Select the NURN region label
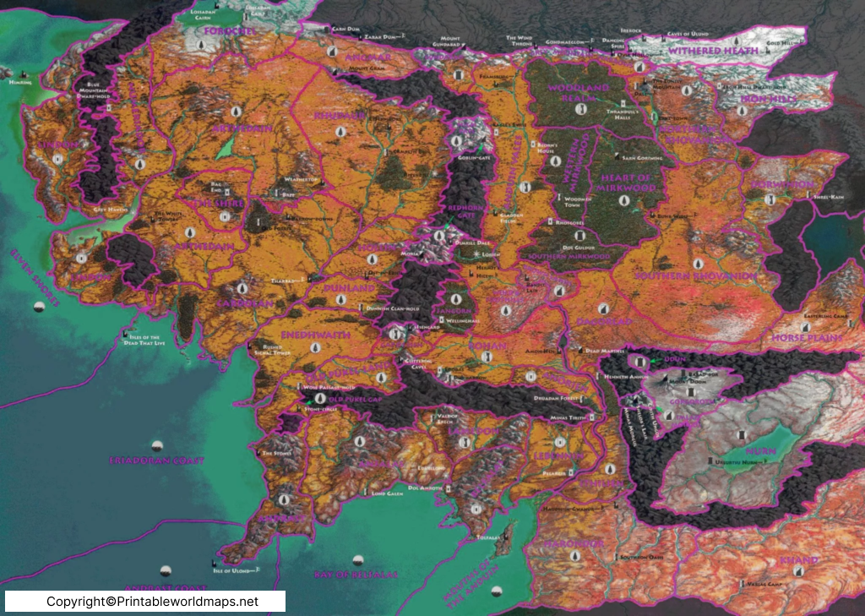 click(x=761, y=451)
